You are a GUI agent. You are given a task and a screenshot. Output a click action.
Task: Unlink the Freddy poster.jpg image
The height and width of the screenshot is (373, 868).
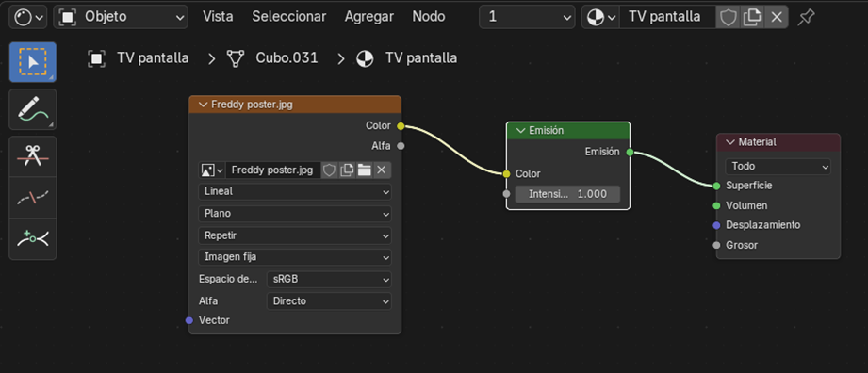point(381,170)
